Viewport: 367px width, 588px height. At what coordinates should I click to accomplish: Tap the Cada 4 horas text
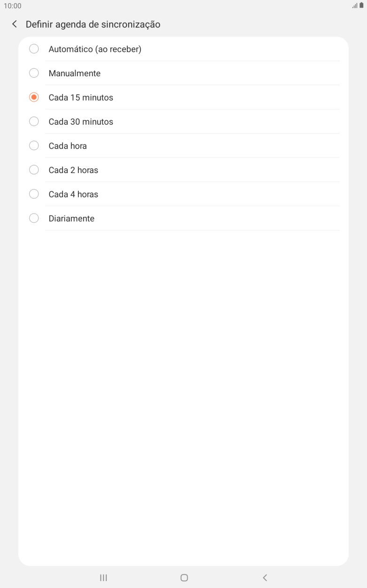tap(73, 194)
